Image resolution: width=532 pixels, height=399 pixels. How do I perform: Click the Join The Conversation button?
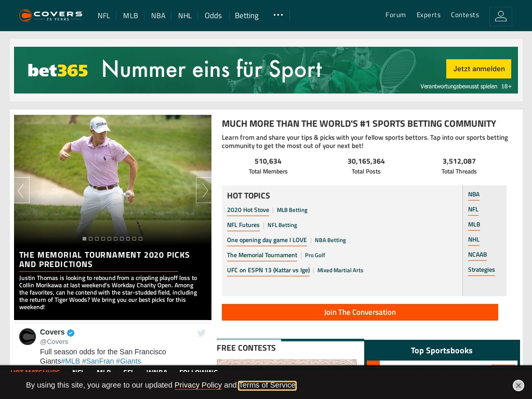pos(360,312)
